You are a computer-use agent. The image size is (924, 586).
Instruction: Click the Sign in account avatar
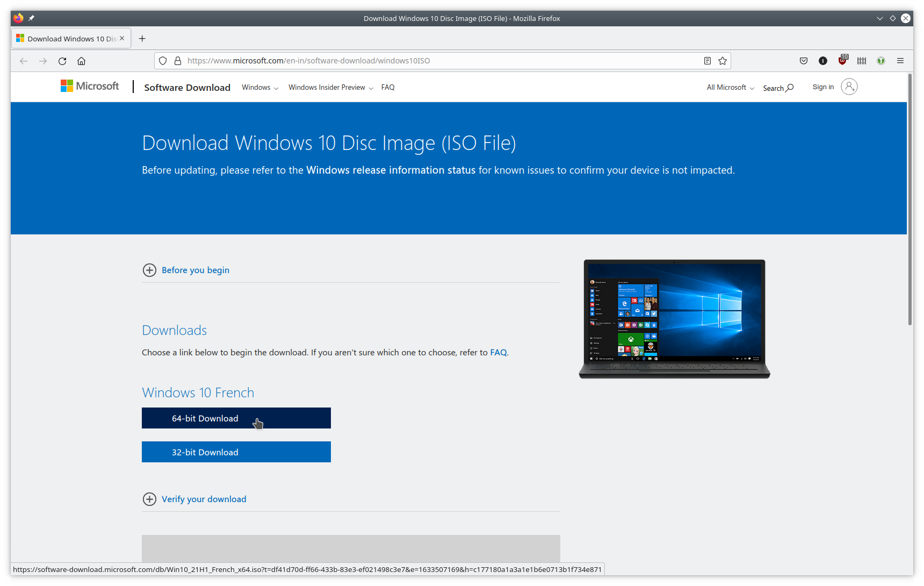point(849,87)
